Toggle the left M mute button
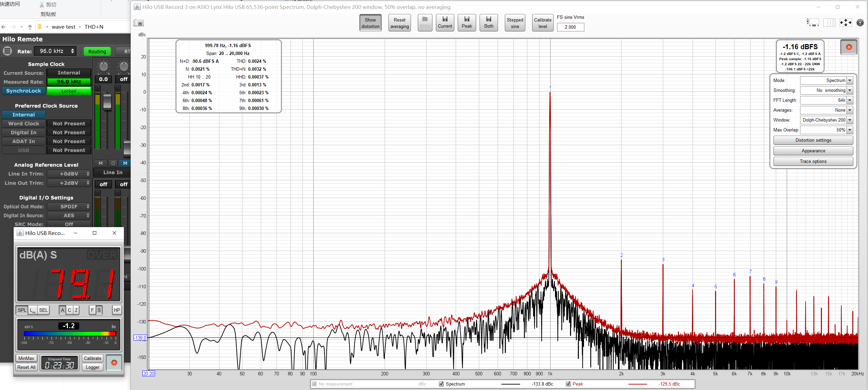Image resolution: width=868 pixels, height=390 pixels. pyautogui.click(x=100, y=163)
